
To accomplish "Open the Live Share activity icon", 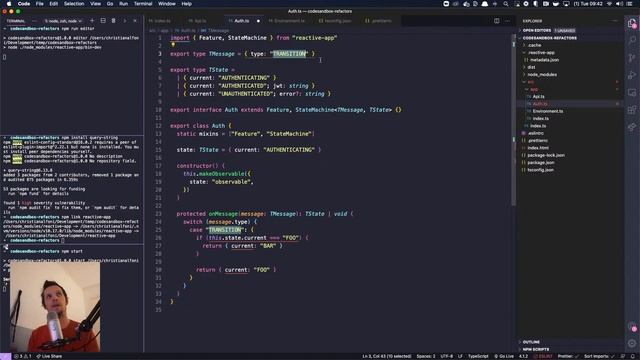I will [632, 127].
